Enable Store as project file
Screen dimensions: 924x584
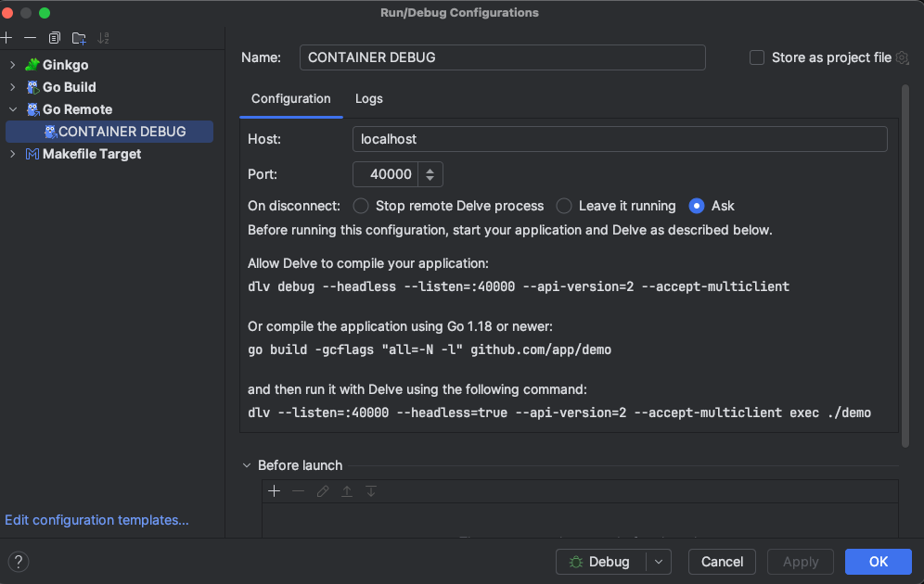pos(756,57)
